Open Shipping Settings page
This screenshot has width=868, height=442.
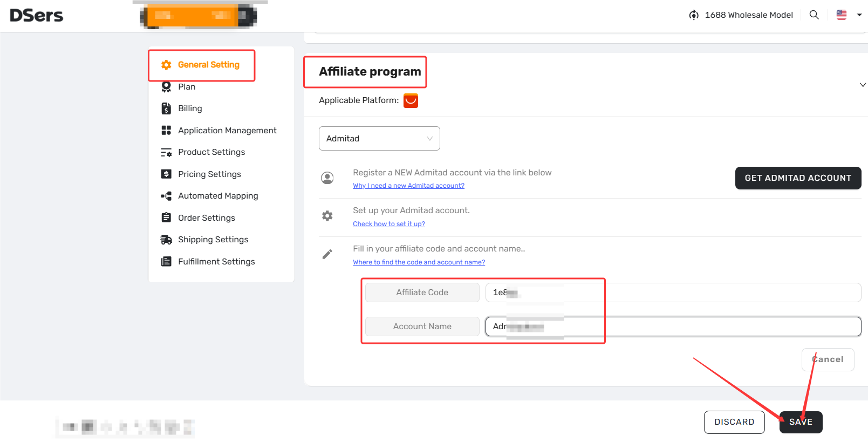(213, 240)
